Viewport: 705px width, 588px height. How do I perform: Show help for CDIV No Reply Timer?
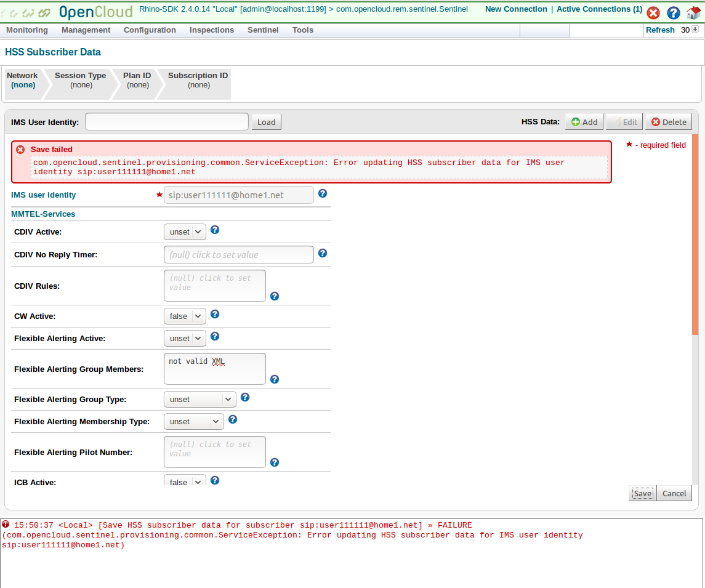click(x=323, y=253)
